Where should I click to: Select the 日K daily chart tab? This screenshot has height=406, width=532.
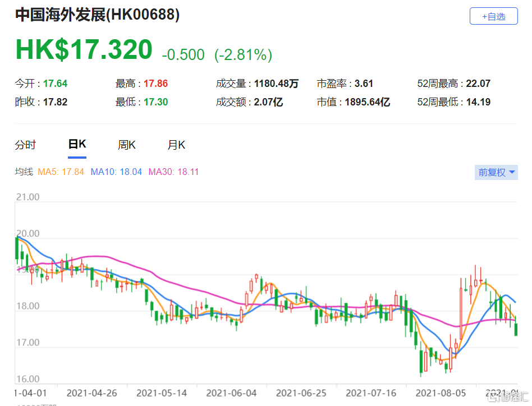coord(77,144)
